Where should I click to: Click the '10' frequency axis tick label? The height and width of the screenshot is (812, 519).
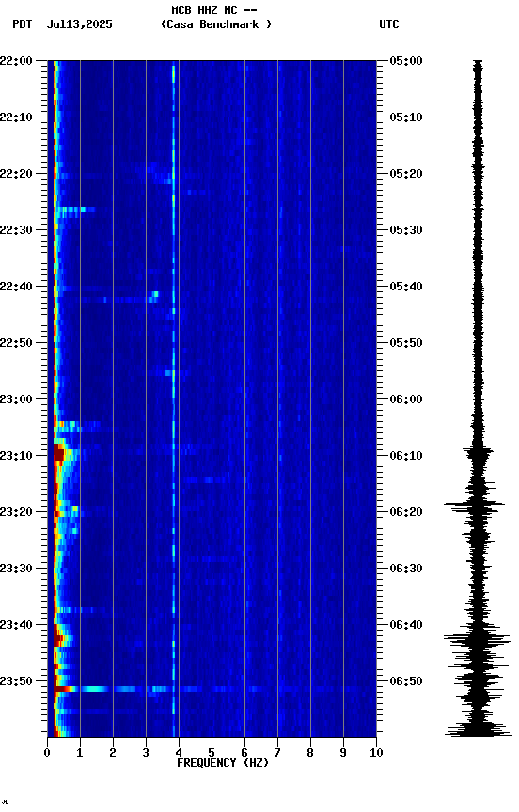pyautogui.click(x=376, y=753)
